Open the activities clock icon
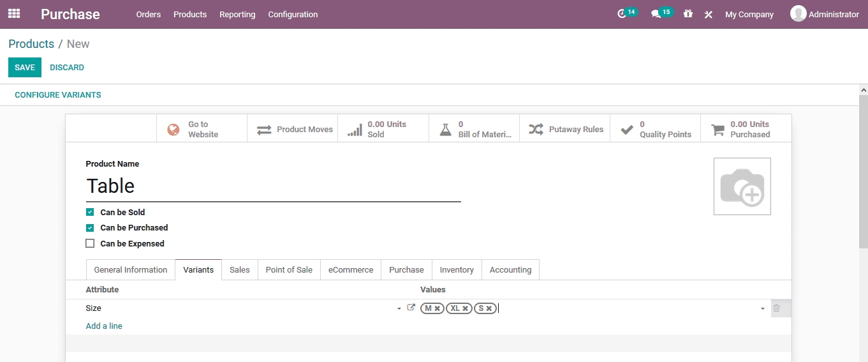Image resolution: width=868 pixels, height=362 pixels. coord(622,14)
